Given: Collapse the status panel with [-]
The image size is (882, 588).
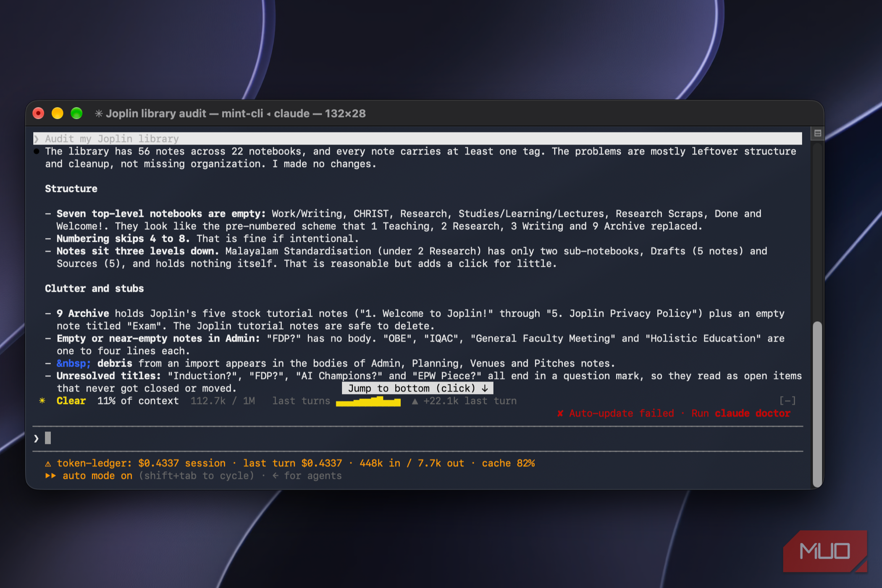Looking at the screenshot, I should coord(787,401).
